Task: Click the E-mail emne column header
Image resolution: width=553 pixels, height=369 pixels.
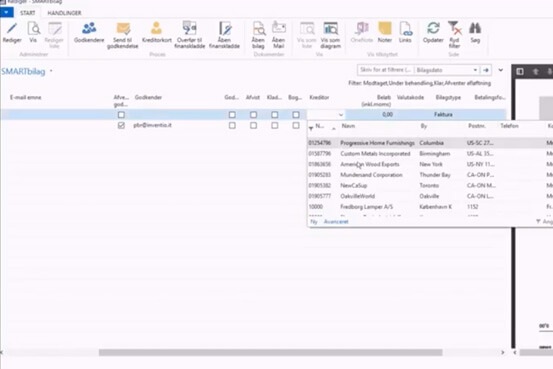Action: [x=25, y=97]
